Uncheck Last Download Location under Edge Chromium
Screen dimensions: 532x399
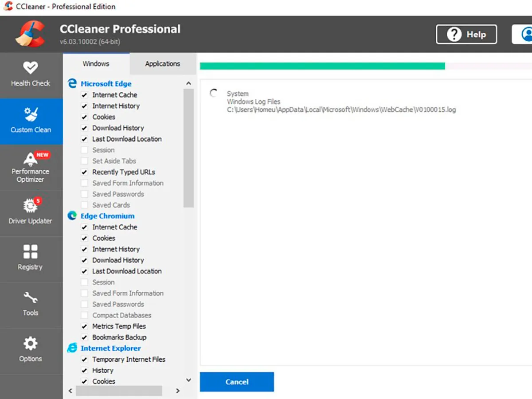(x=84, y=271)
